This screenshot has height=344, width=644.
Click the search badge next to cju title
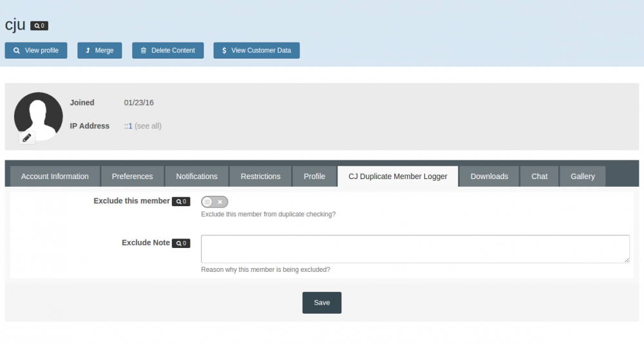point(39,26)
